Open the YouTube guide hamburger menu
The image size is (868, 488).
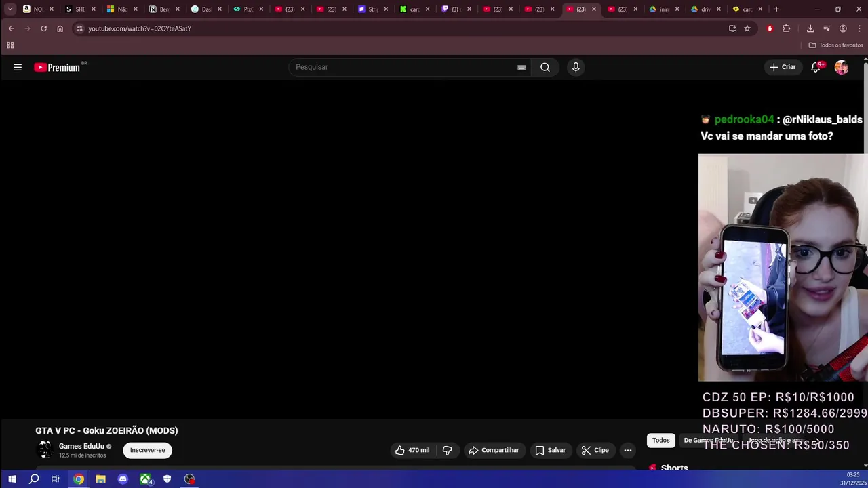[x=18, y=67]
